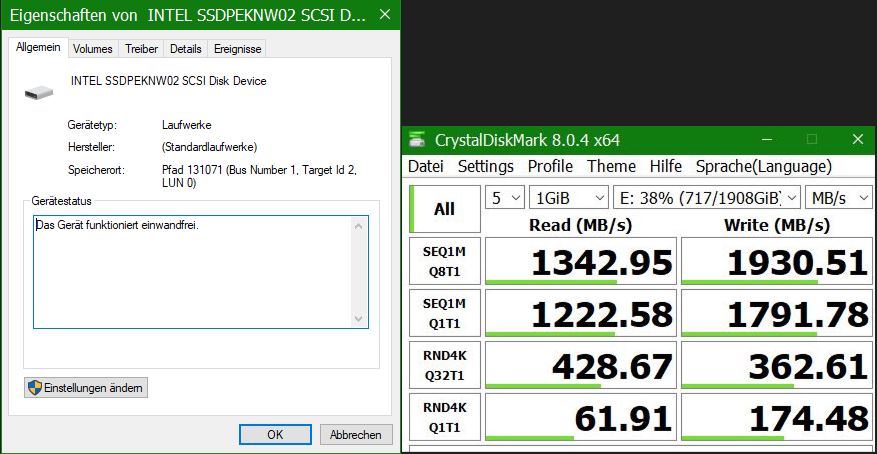Click the (Standardlaufwerke) manufacturer value

(209, 147)
